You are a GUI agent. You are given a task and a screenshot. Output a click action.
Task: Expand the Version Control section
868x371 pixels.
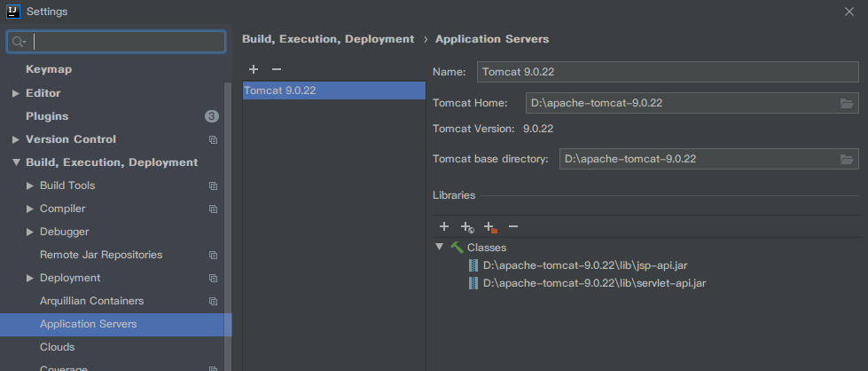tap(15, 139)
